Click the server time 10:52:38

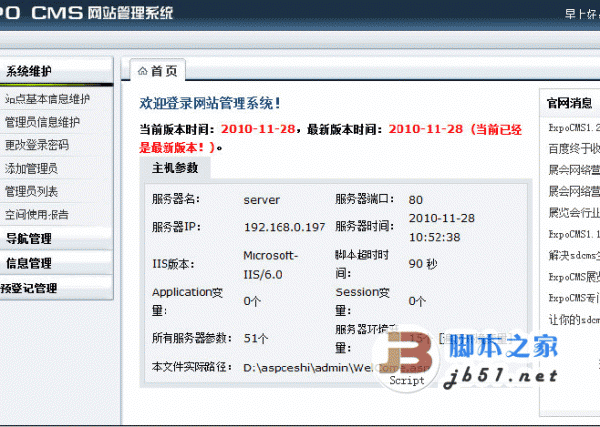(434, 237)
